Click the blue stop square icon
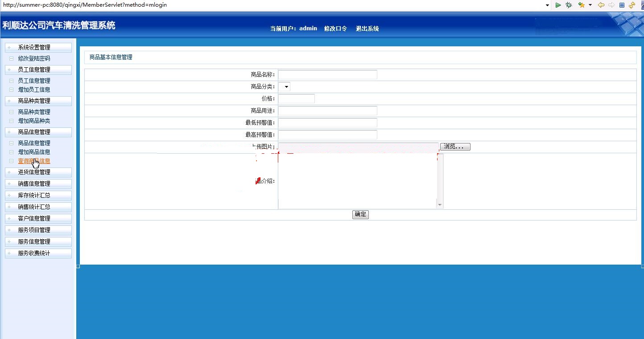Screen dimensions: 644x339 click(x=622, y=5)
